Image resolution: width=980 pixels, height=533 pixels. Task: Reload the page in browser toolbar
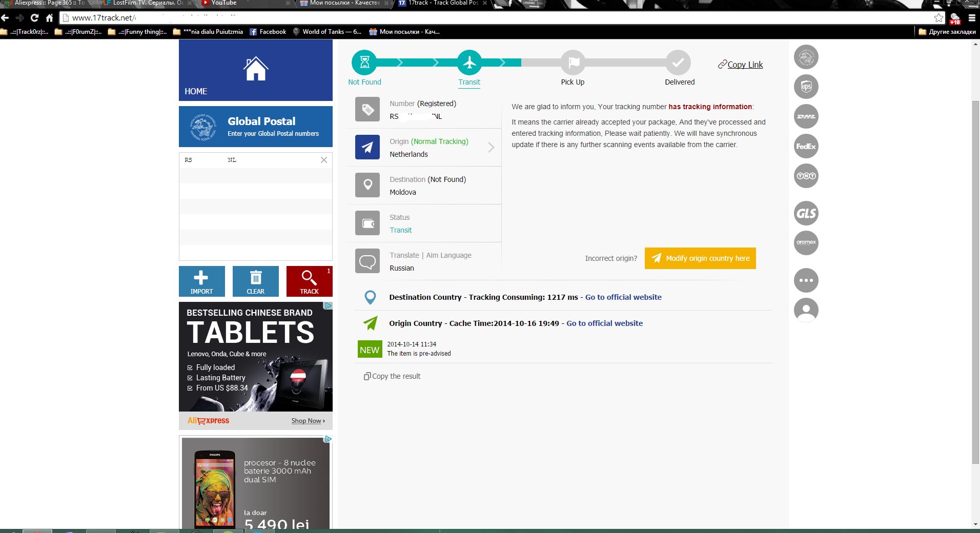pyautogui.click(x=34, y=18)
